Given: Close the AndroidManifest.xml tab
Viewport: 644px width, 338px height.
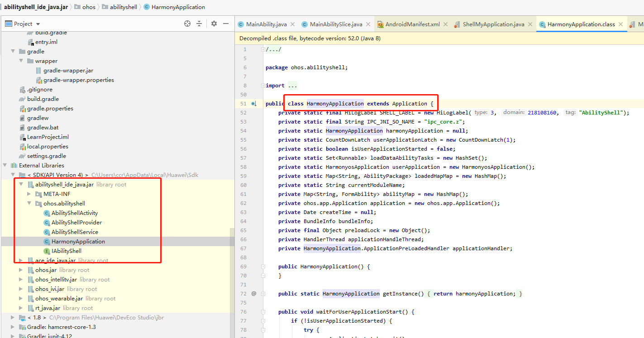Looking at the screenshot, I should click(445, 24).
